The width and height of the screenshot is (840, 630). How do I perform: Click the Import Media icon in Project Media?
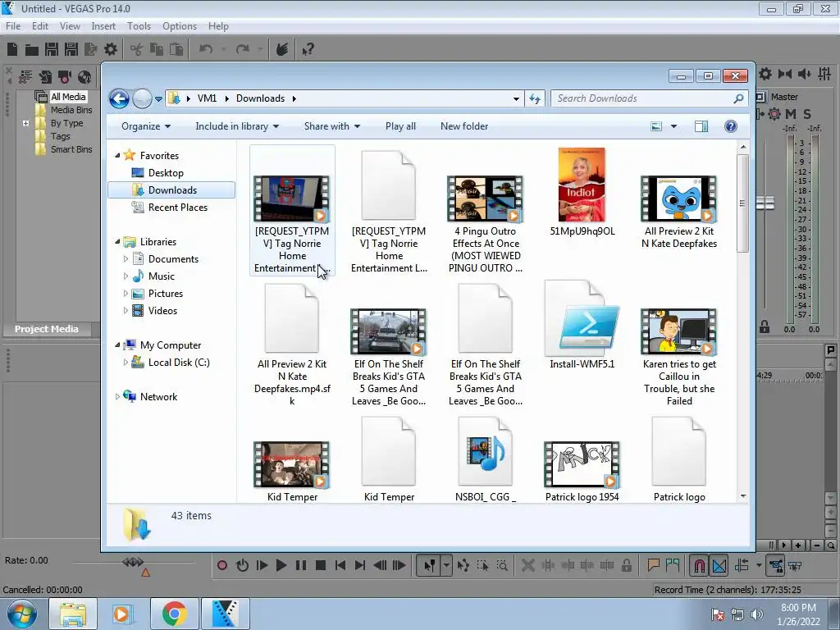coord(45,77)
